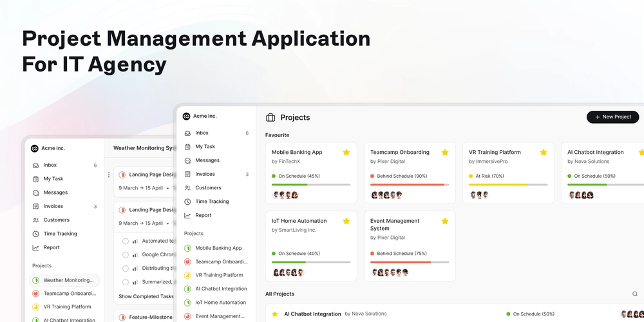The width and height of the screenshot is (644, 322).
Task: Check the 'Automated te' subtask circle
Action: 126,241
